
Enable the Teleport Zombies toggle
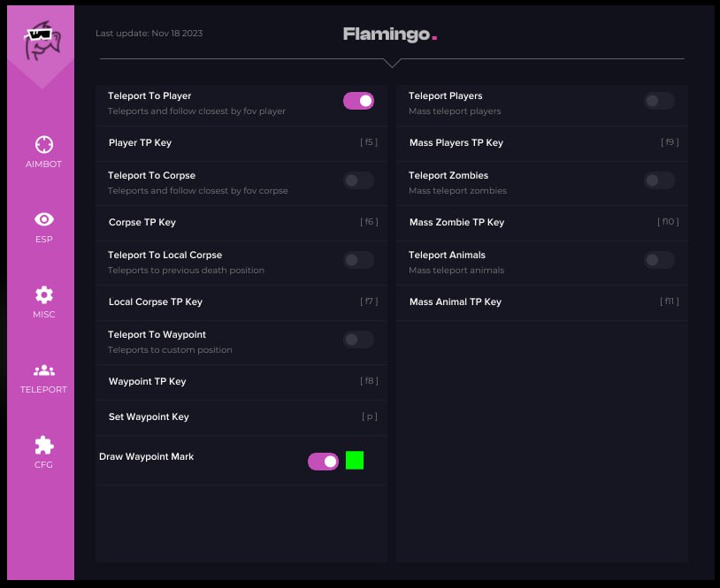(x=659, y=180)
